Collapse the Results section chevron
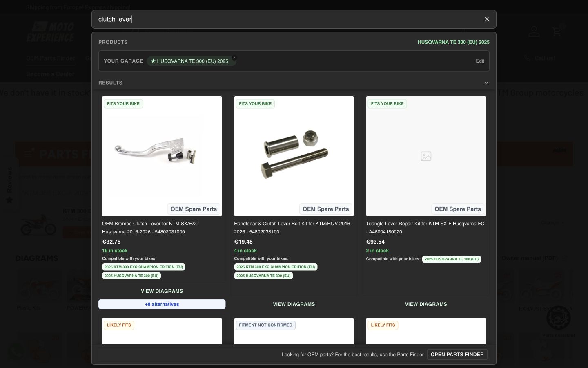The height and width of the screenshot is (368, 588). point(486,83)
